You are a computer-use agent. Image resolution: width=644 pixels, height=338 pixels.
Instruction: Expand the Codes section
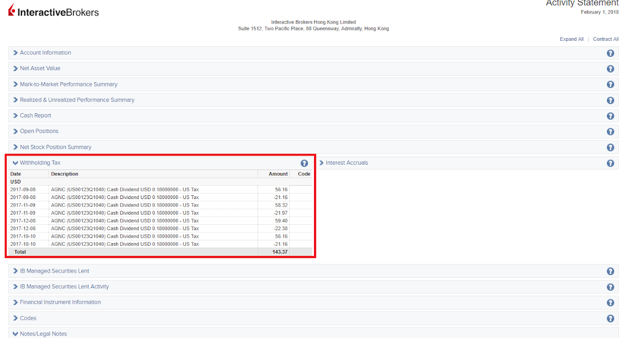click(x=25, y=318)
